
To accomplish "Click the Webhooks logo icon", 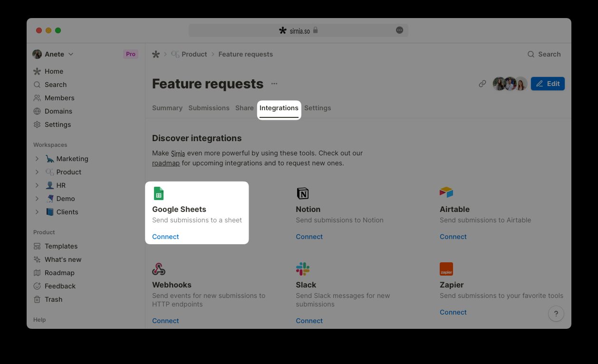I will (x=159, y=269).
